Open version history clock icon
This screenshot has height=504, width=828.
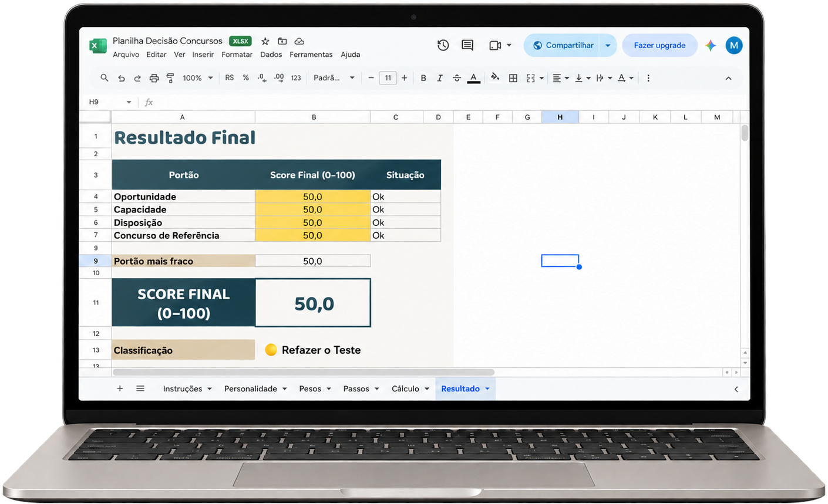(x=443, y=45)
